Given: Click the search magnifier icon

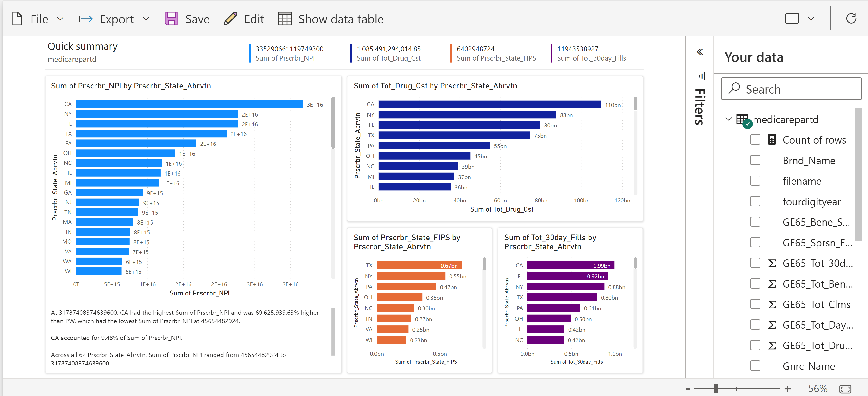Looking at the screenshot, I should click(x=734, y=88).
